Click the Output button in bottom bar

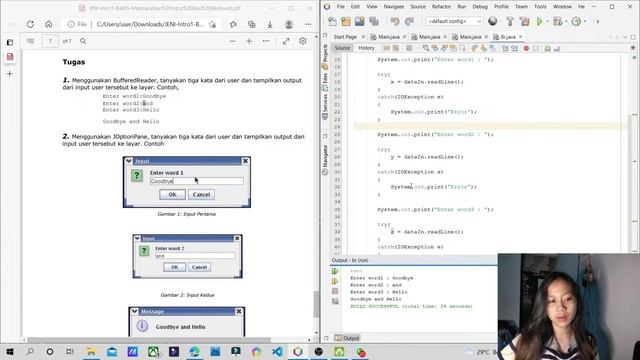347,338
